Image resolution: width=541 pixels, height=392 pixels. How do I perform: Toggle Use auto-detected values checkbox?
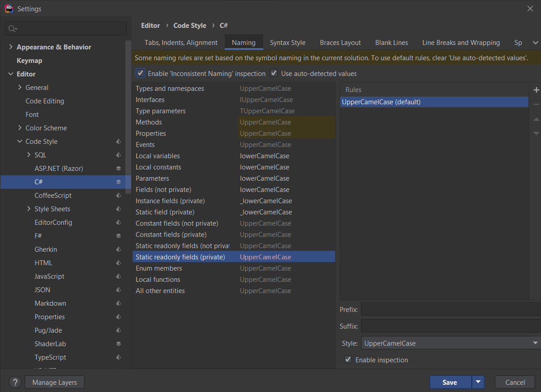274,73
